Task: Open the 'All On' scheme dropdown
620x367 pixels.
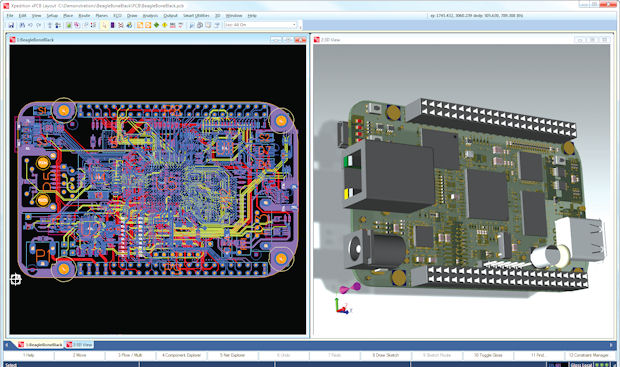Action: (x=260, y=25)
